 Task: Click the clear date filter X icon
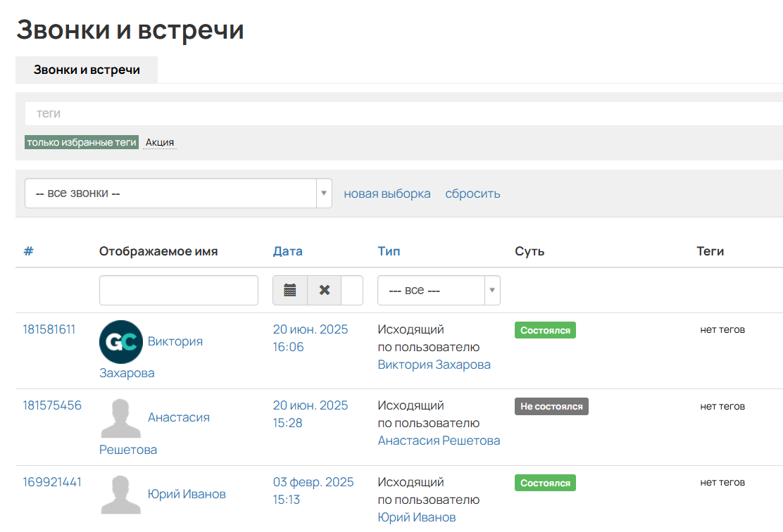point(324,289)
